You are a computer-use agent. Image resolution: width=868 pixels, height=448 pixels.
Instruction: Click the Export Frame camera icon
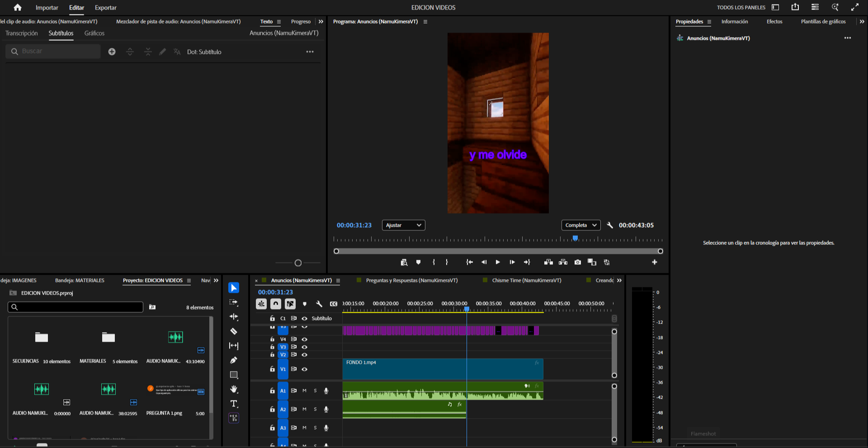[578, 262]
